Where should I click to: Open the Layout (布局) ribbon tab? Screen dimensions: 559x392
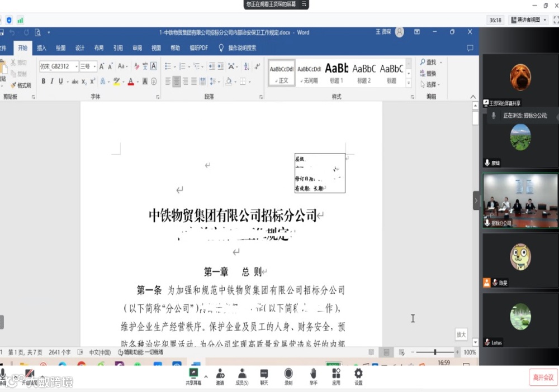click(99, 48)
